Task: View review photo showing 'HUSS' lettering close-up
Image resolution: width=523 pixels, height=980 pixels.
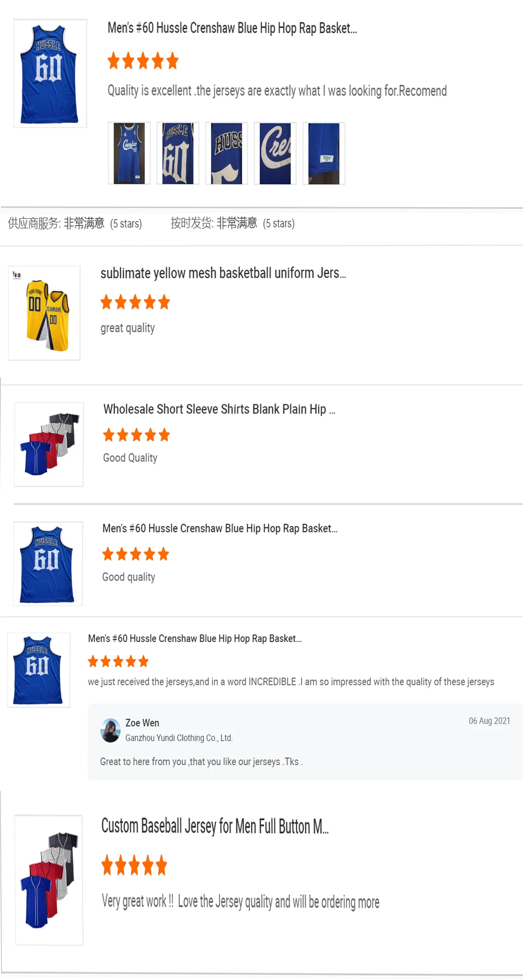Action: click(x=226, y=153)
